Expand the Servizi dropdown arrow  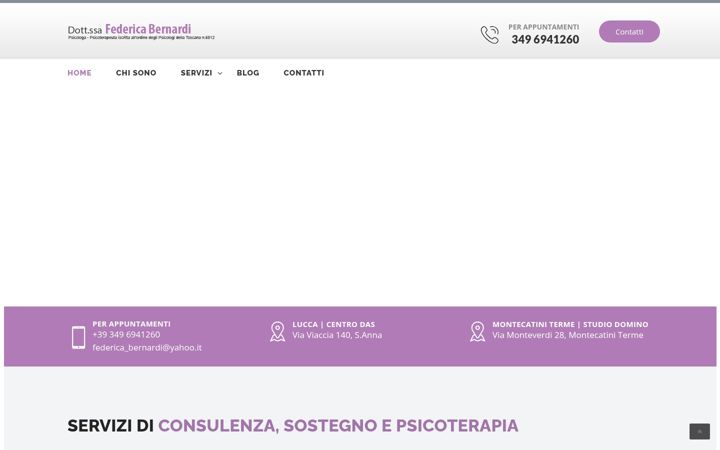pos(220,73)
